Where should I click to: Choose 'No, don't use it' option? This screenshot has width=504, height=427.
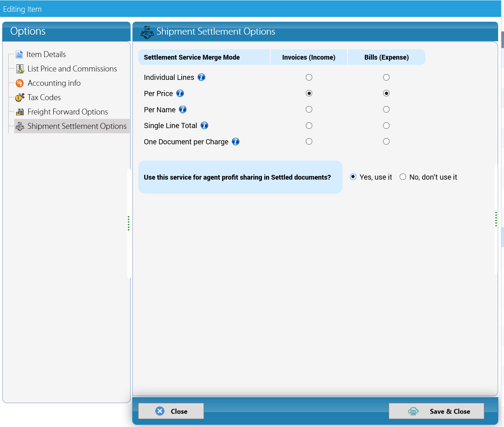click(x=403, y=177)
